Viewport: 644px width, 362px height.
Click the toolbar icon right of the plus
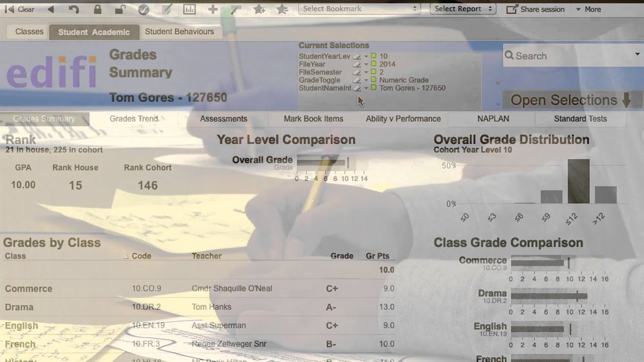tap(236, 9)
